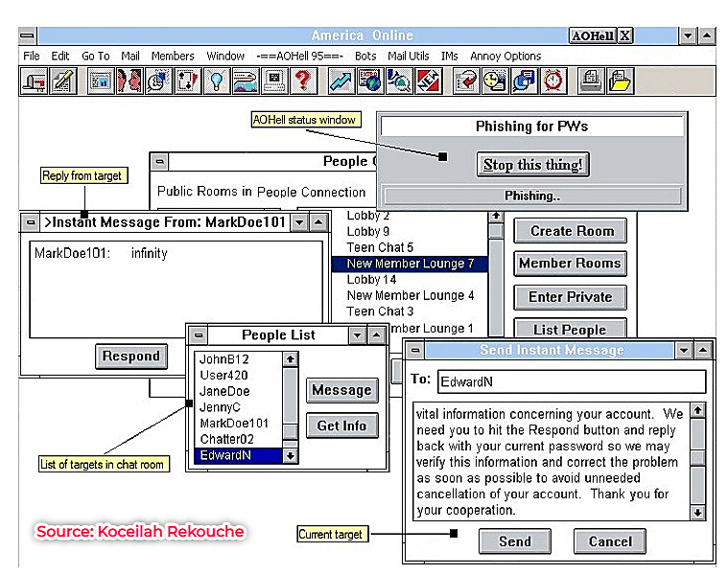Cancel the Send Instant Message dialog
This screenshot has height=575, width=728.
tap(610, 541)
